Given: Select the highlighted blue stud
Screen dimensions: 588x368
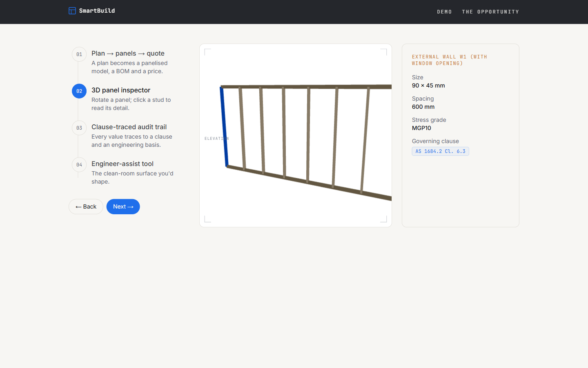Looking at the screenshot, I should pos(224,127).
